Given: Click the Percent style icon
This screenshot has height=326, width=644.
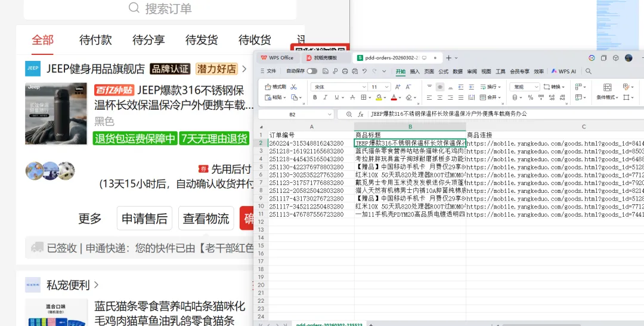Looking at the screenshot, I should click(531, 97).
